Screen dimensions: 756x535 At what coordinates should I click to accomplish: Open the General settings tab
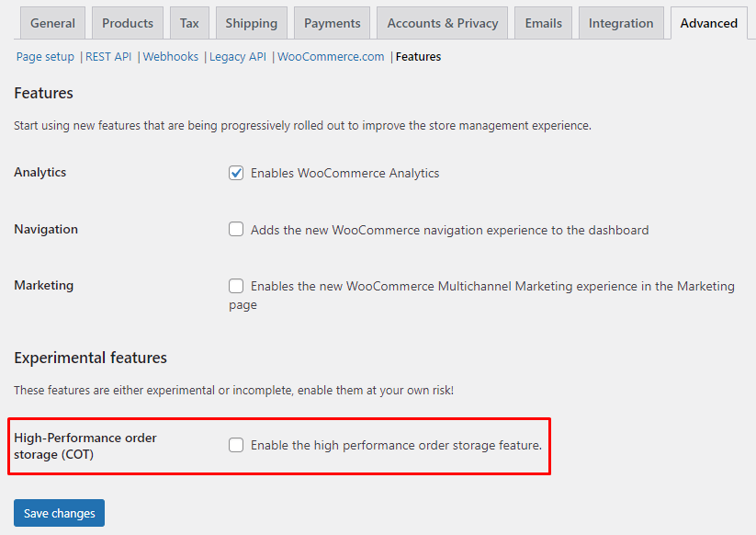[52, 23]
